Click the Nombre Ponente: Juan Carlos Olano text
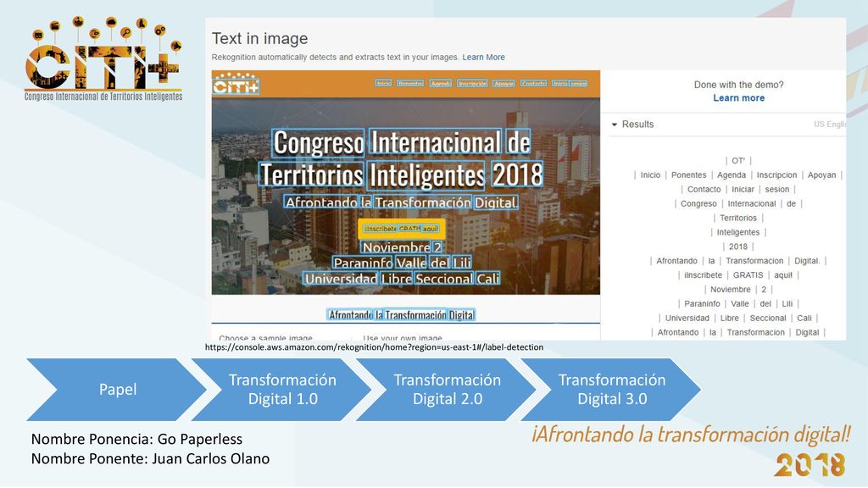This screenshot has width=868, height=488. point(151,458)
